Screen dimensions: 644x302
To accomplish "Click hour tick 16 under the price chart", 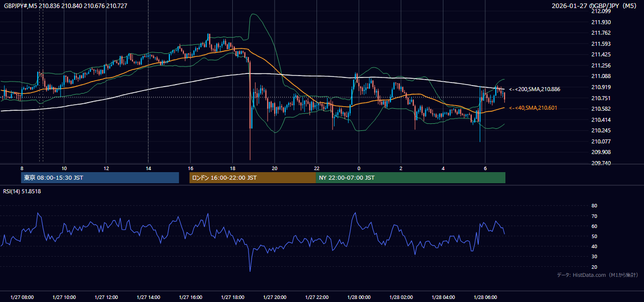I will click(x=190, y=168).
